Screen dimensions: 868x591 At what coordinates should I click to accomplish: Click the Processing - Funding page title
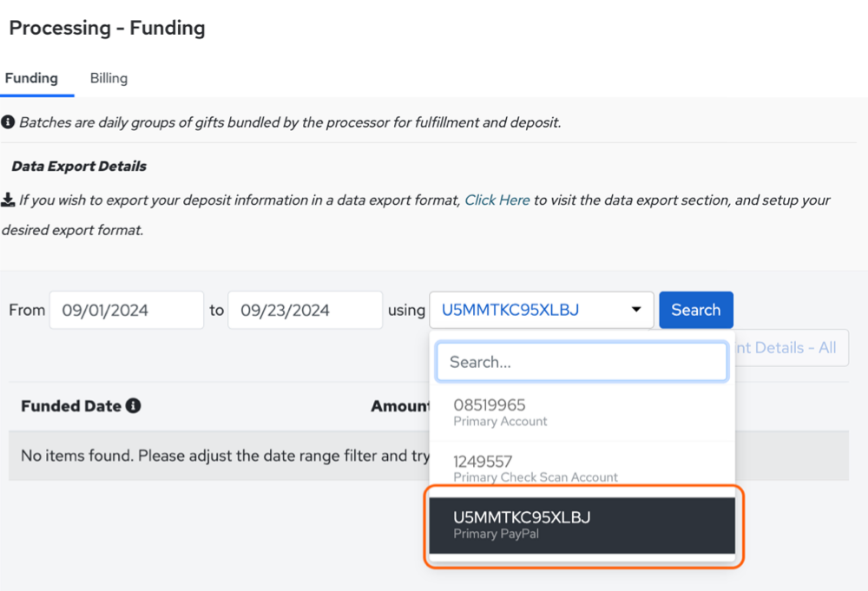point(108,28)
